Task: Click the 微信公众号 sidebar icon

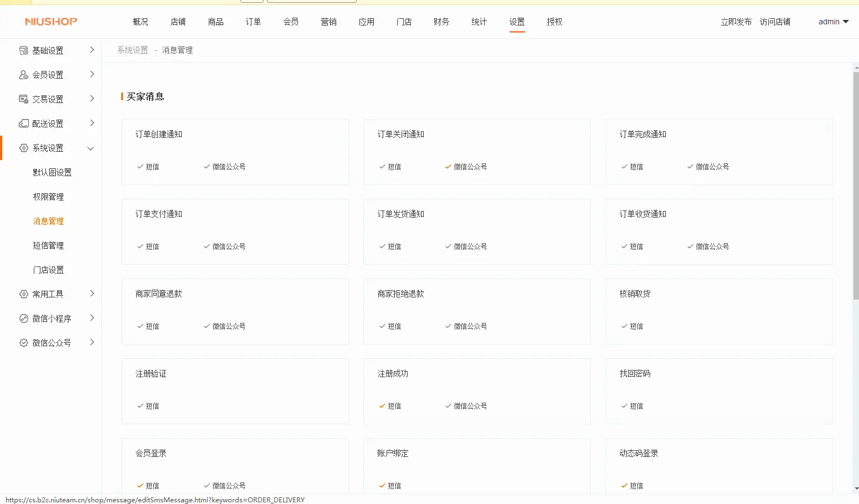Action: 24,343
